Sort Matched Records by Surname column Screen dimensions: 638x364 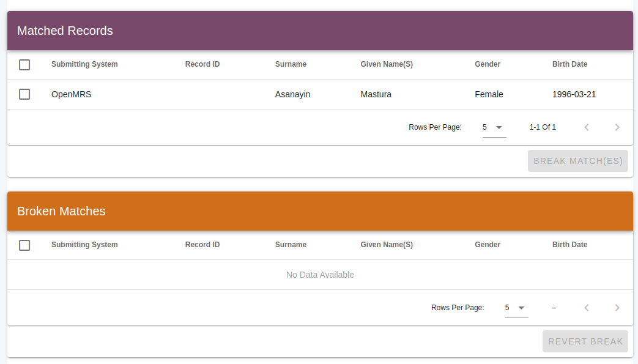coord(291,64)
